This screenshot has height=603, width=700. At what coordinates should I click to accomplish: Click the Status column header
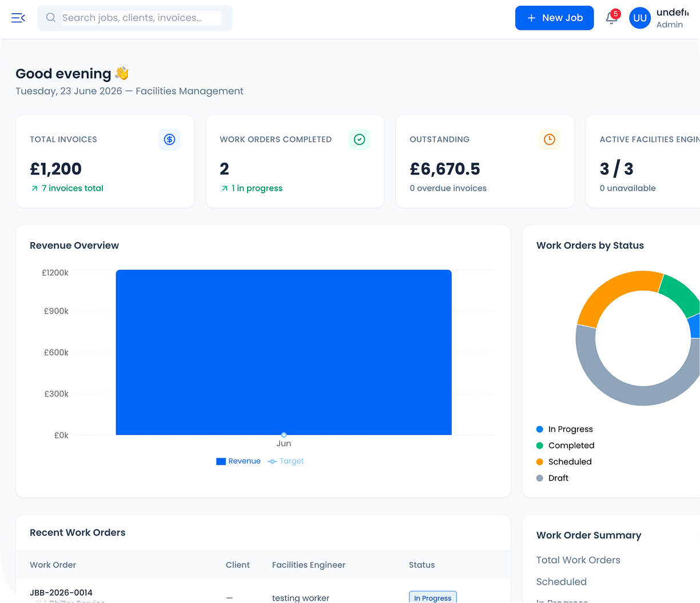point(422,565)
